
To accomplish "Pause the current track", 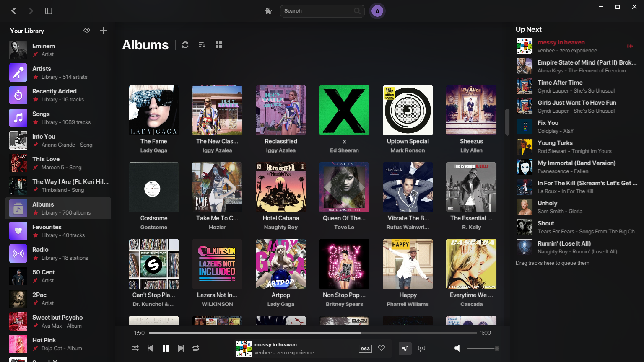I will pos(166,348).
